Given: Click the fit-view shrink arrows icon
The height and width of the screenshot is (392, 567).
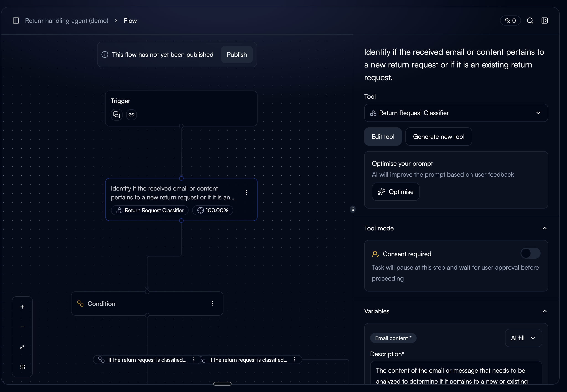Looking at the screenshot, I should point(22,347).
